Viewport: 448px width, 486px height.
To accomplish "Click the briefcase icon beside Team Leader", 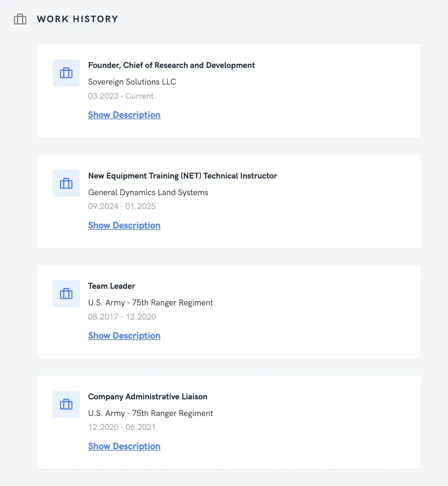I will point(66,294).
